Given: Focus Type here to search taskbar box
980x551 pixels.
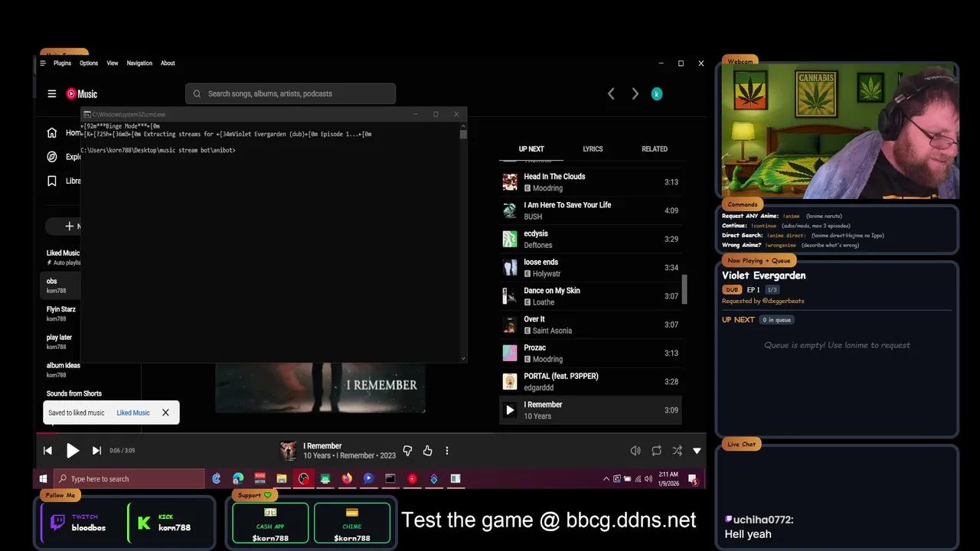Looking at the screenshot, I should pyautogui.click(x=129, y=479).
